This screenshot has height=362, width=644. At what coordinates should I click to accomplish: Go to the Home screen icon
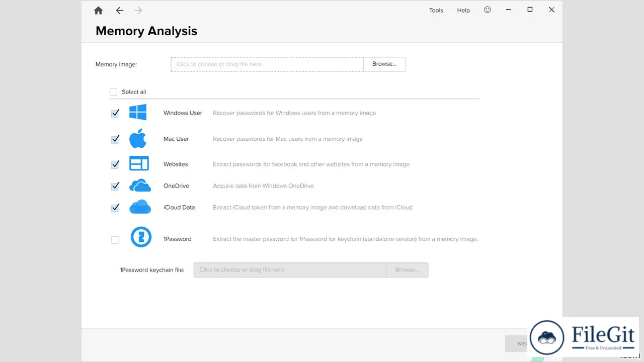(98, 10)
